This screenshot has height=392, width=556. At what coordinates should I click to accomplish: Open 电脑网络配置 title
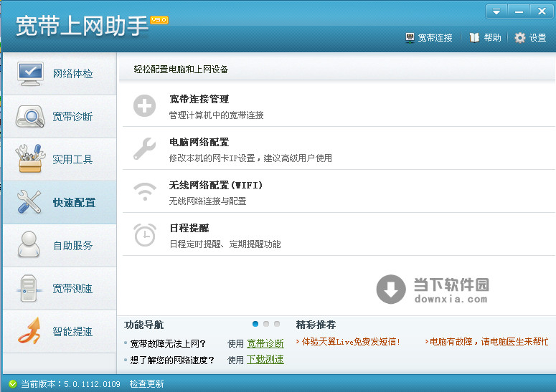199,142
